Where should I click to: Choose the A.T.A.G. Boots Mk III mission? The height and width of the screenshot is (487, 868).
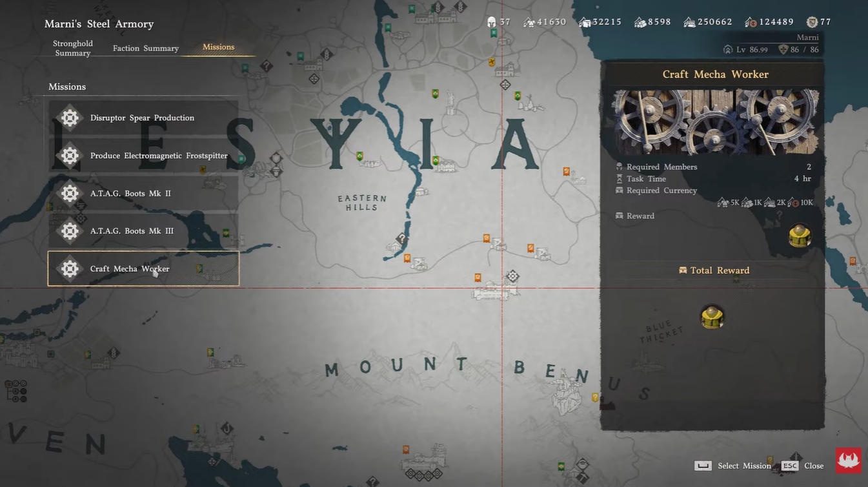coord(143,231)
